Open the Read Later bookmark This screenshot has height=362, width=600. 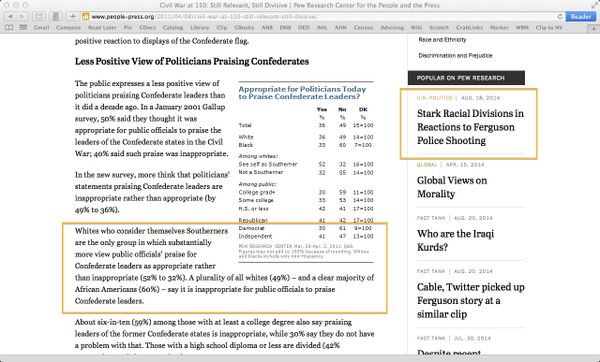(102, 28)
